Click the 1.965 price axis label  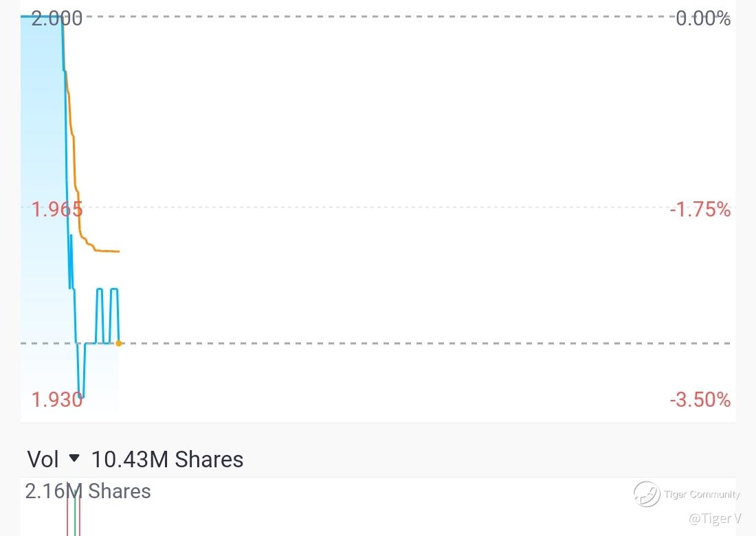57,210
